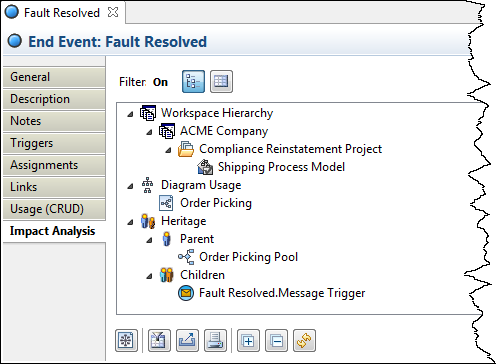Switch to tree view mode
Image resolution: width=497 pixels, height=364 pixels.
[193, 81]
